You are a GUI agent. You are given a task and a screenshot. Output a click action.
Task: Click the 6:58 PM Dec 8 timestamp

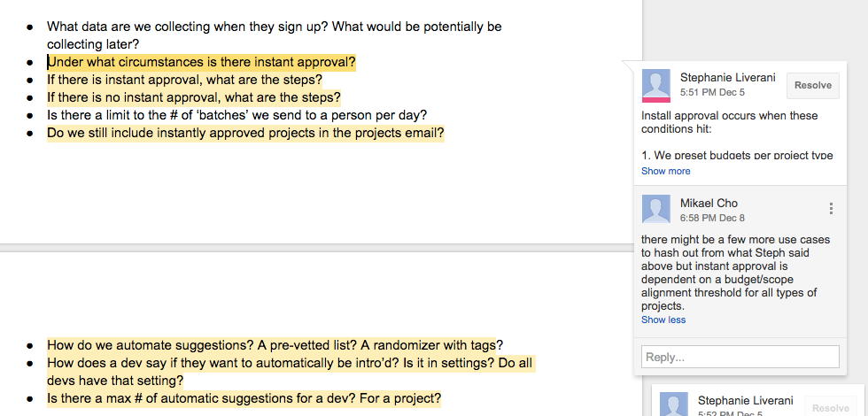point(712,218)
